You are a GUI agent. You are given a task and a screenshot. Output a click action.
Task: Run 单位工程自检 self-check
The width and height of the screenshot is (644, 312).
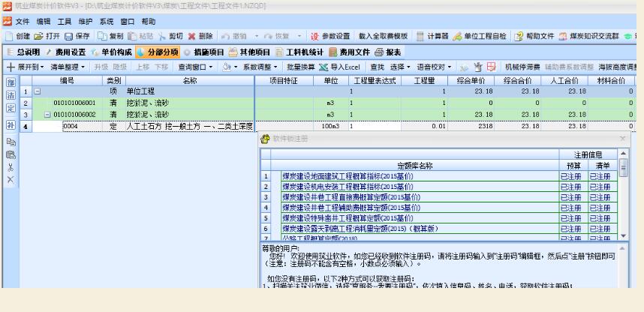point(480,36)
